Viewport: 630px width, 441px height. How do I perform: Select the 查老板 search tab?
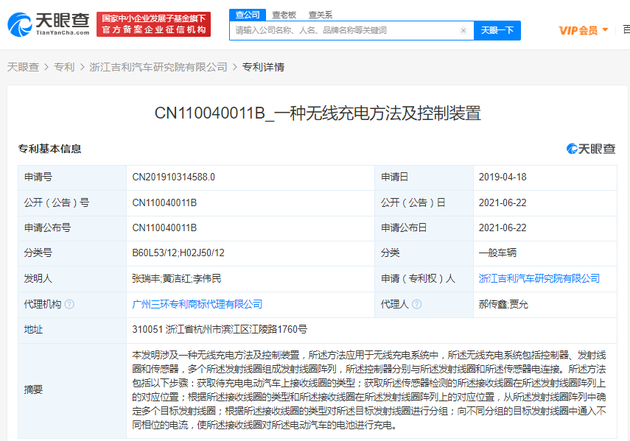[284, 15]
